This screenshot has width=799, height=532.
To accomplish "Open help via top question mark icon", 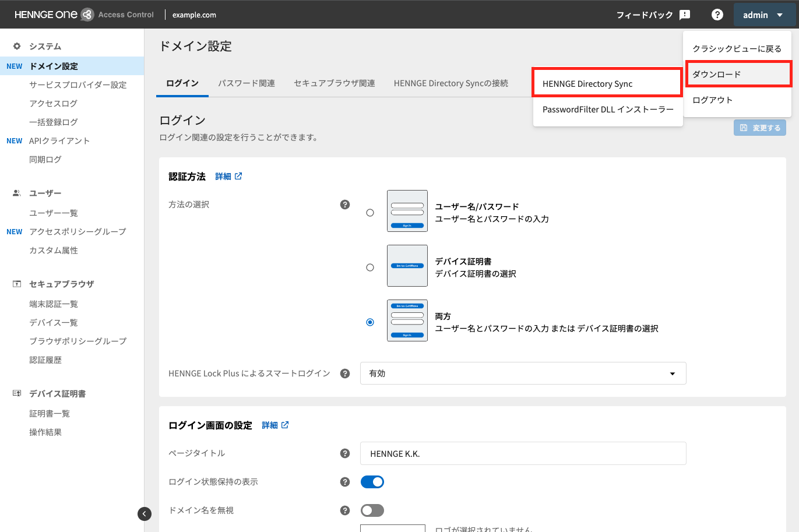I will click(717, 15).
